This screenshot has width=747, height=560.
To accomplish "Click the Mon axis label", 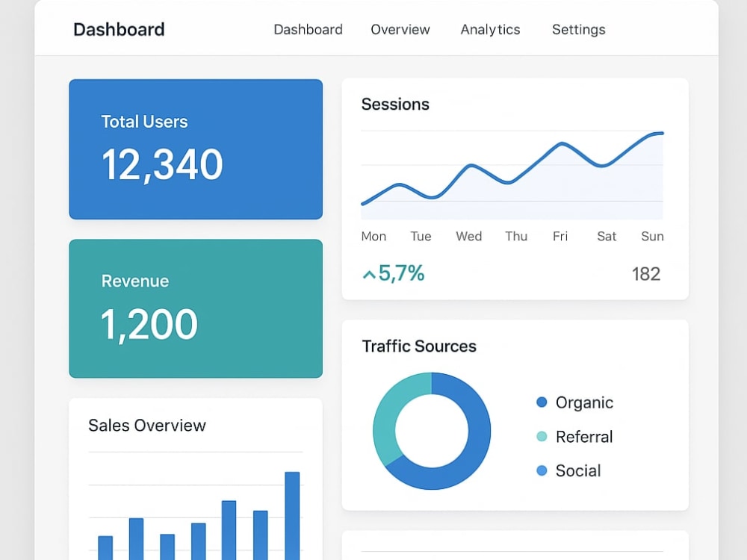I will click(x=373, y=236).
